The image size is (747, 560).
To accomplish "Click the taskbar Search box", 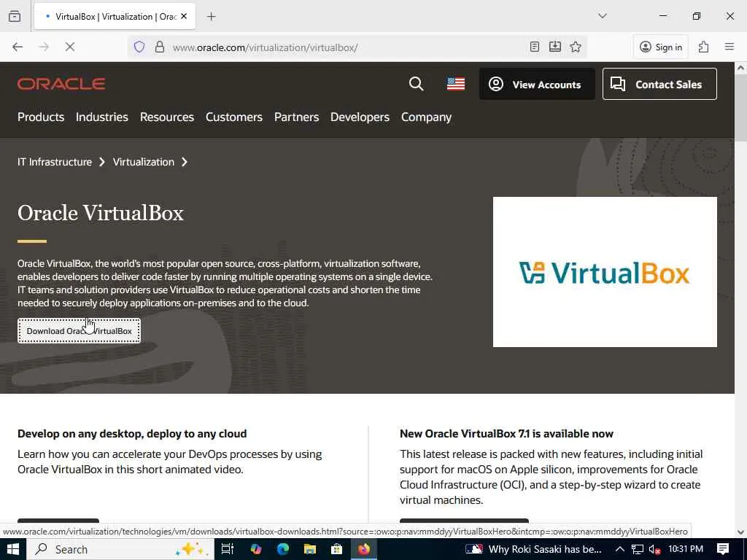I will pyautogui.click(x=120, y=549).
